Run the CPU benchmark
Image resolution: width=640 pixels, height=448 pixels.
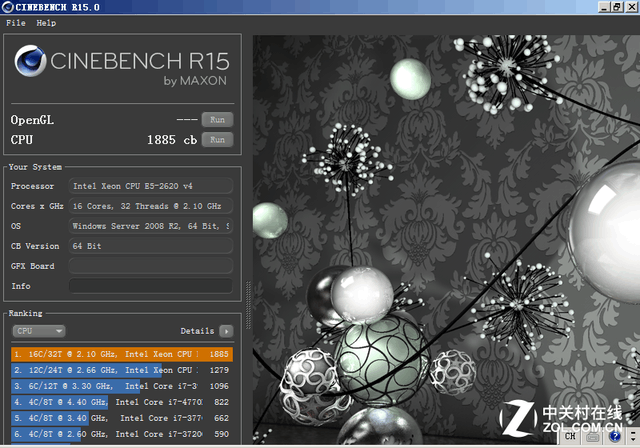click(x=217, y=140)
